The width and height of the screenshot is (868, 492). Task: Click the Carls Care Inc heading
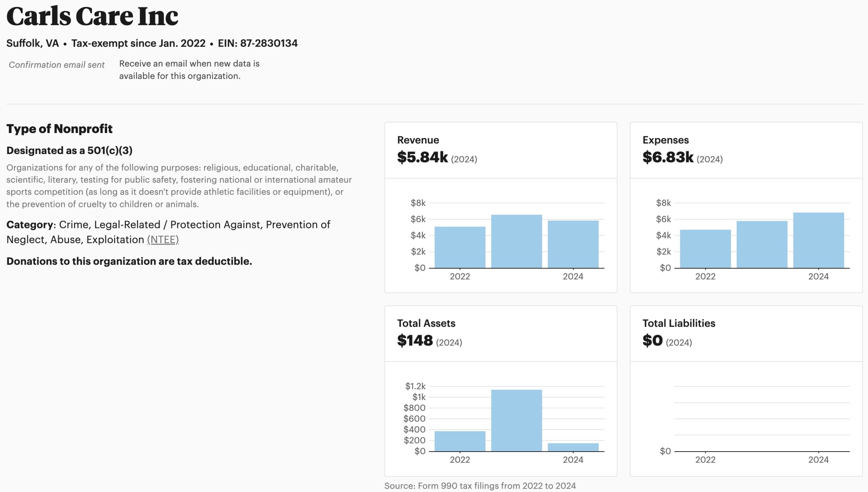(x=92, y=16)
